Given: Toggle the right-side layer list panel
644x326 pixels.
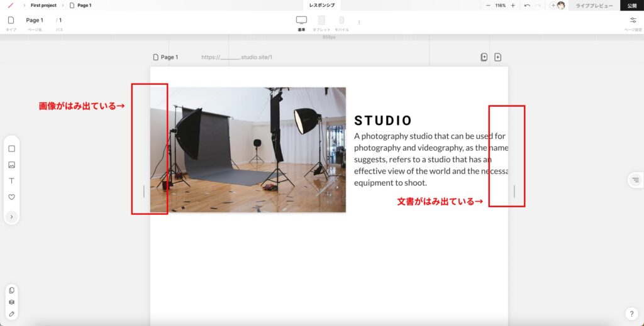Looking at the screenshot, I should (635, 180).
